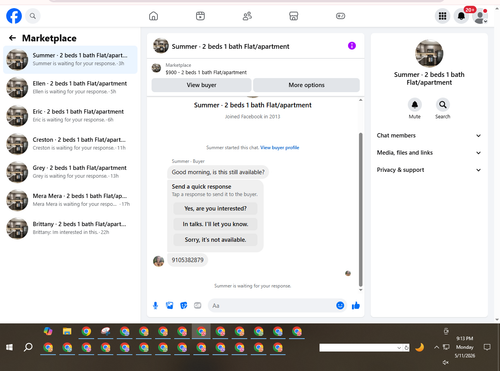Open the Windows notification center

(x=487, y=347)
